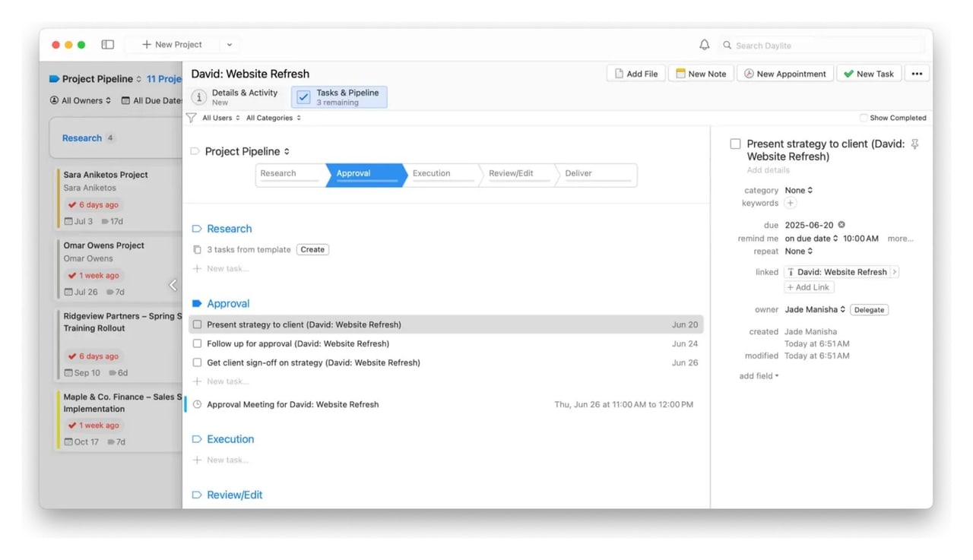Expand the All Categories dropdown
Viewport: 973px width, 560px height.
[274, 118]
